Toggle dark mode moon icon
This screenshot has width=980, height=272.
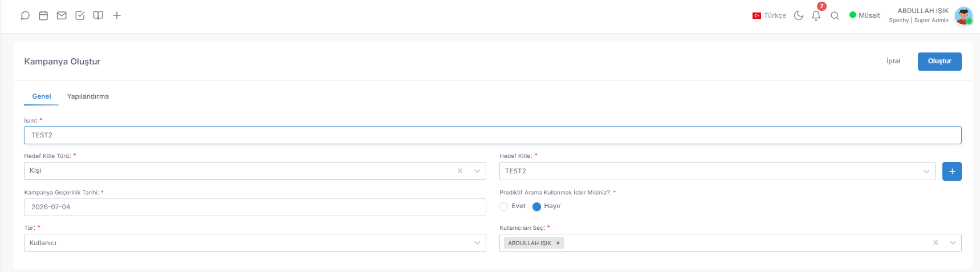799,15
